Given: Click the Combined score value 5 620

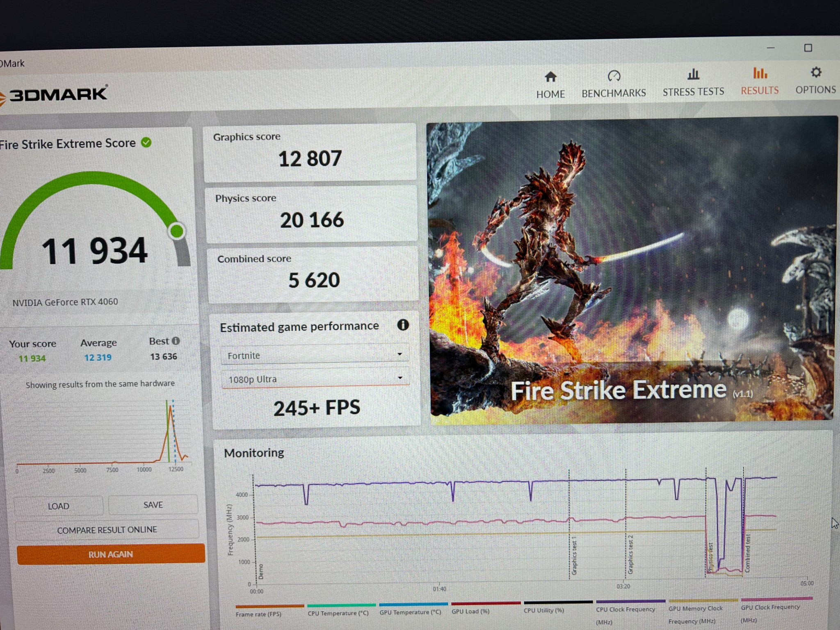Looking at the screenshot, I should pos(314,280).
